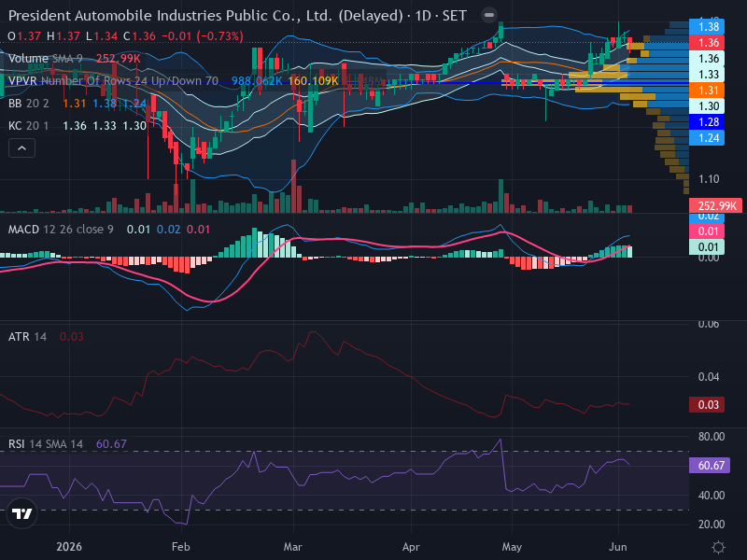Click the orange 1.31 basis price label
The height and width of the screenshot is (560, 747).
click(x=707, y=90)
